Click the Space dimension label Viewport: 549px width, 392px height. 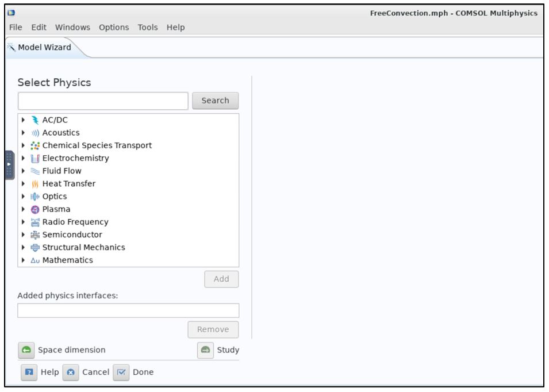coord(71,350)
